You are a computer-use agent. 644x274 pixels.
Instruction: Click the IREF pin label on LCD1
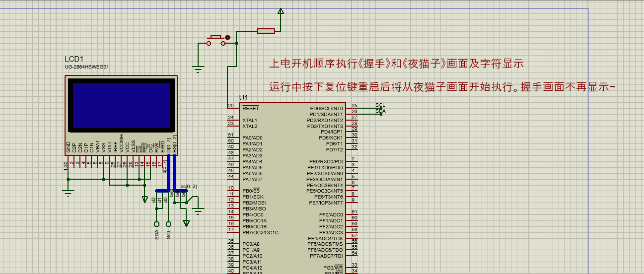click(116, 147)
